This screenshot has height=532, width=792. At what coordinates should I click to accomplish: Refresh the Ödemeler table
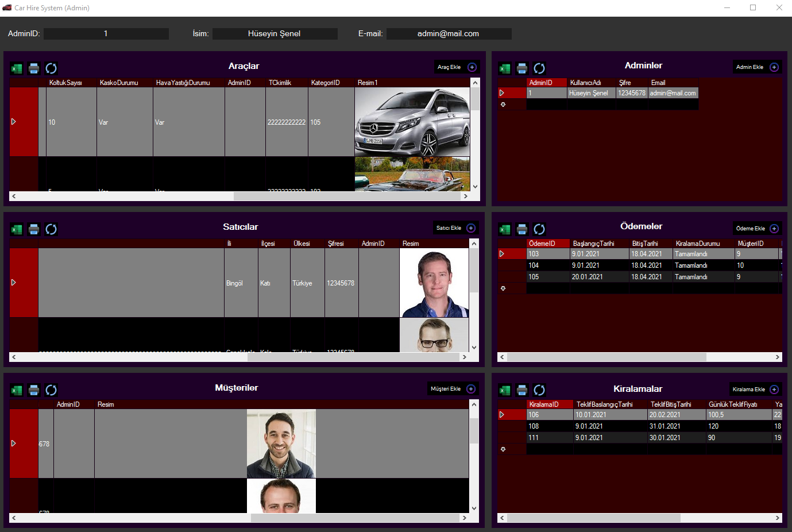tap(539, 229)
